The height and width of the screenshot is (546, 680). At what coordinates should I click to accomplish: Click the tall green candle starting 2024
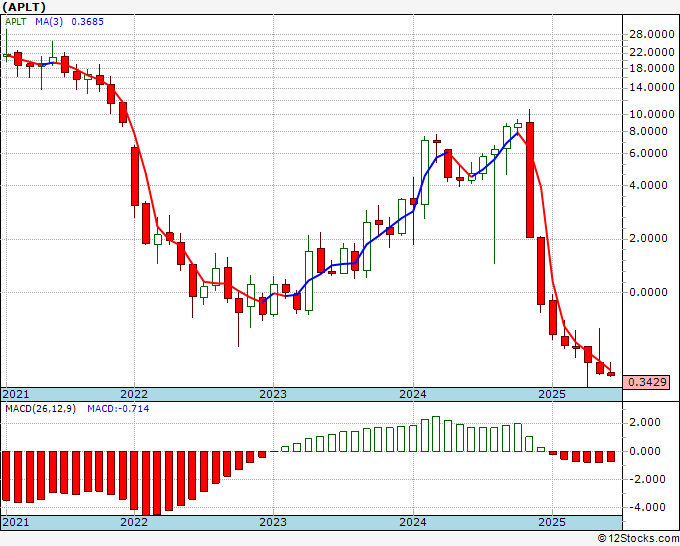[425, 172]
